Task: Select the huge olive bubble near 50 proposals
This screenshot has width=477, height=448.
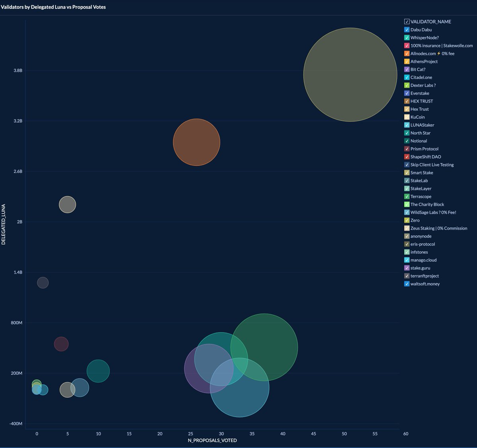Action: 350,74
